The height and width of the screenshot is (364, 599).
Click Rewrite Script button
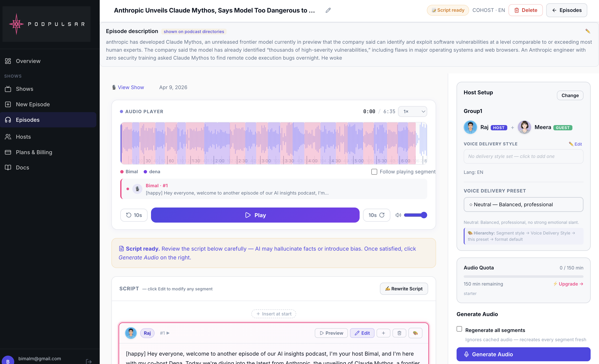(404, 288)
